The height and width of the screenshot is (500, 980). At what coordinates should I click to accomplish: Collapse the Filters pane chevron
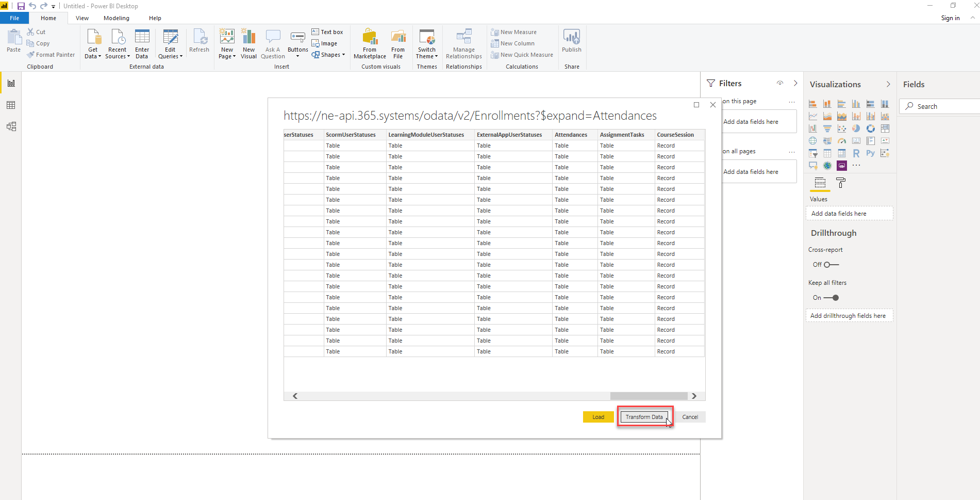pos(795,83)
